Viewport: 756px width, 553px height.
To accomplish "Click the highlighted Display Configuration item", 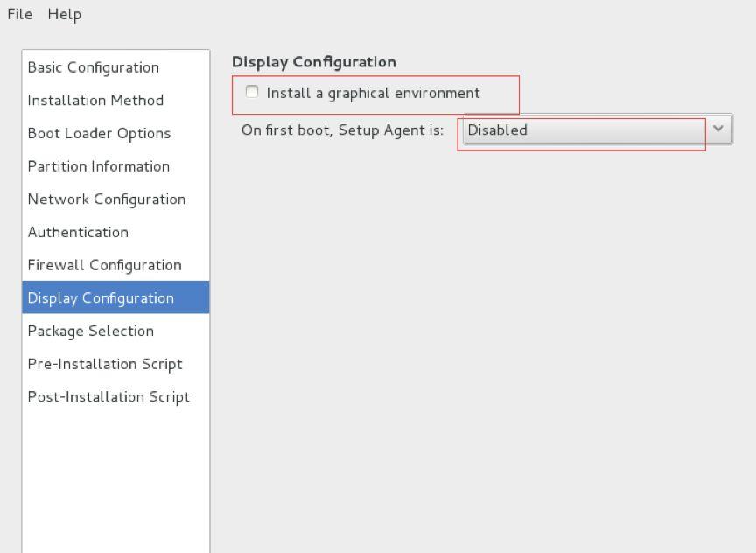I will [x=101, y=298].
